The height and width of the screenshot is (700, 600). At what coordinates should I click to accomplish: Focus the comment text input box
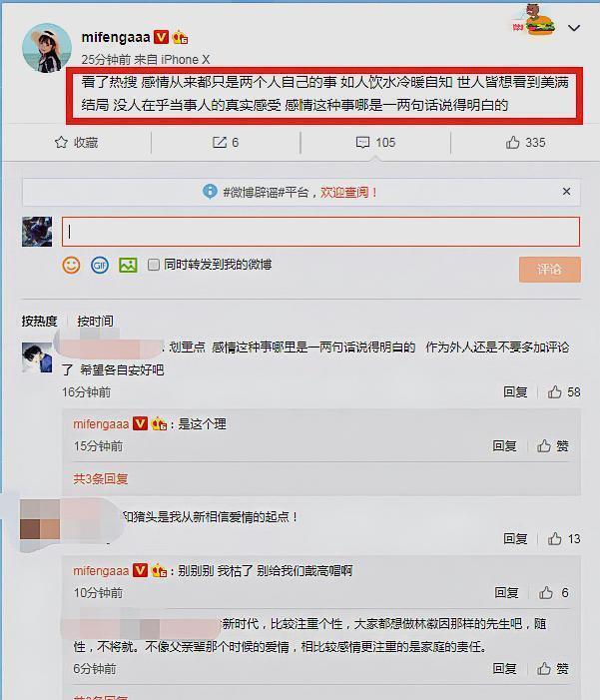[320, 232]
